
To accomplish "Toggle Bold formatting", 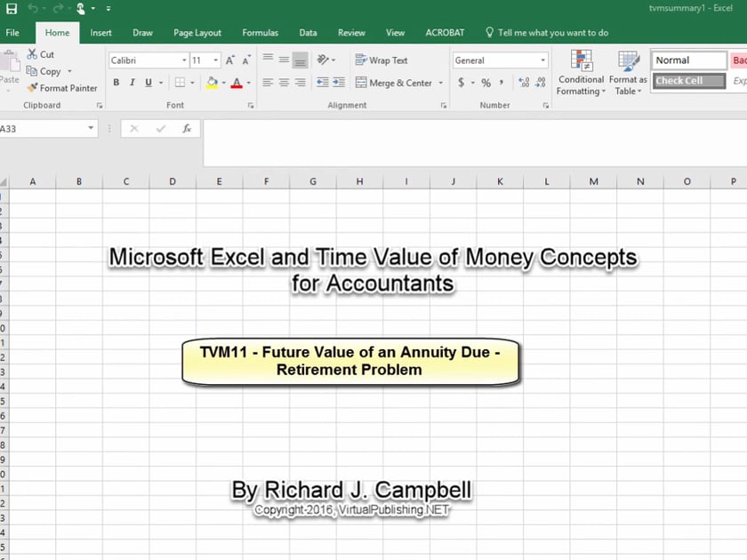I will coord(116,83).
